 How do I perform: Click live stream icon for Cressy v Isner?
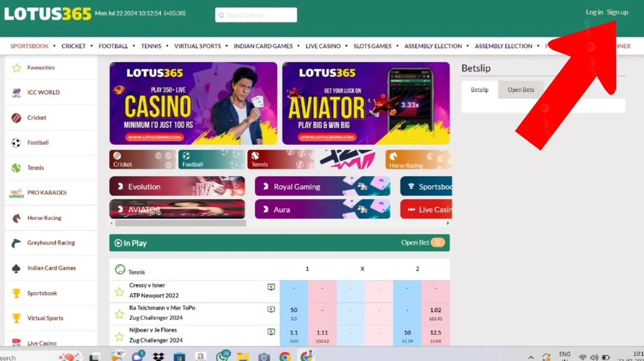[271, 287]
